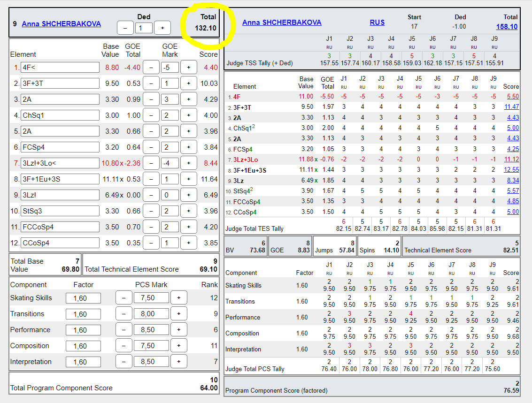
Task: Click the Composition PCS mark field
Action: tap(151, 346)
